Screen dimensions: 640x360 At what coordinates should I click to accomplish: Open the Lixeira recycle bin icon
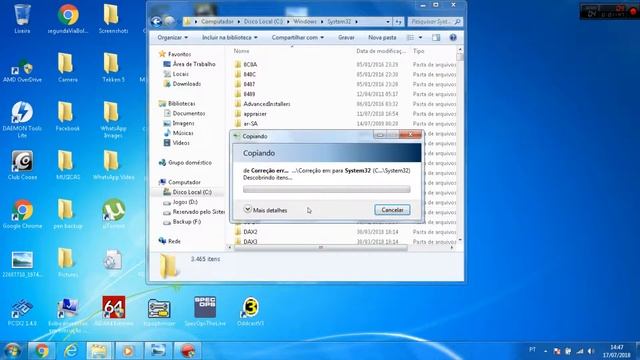22,18
